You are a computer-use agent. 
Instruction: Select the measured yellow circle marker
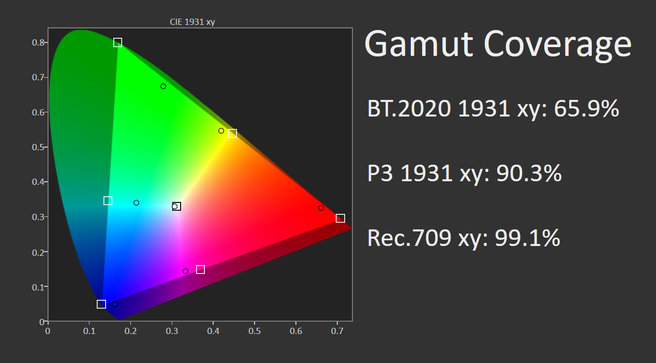coord(221,131)
